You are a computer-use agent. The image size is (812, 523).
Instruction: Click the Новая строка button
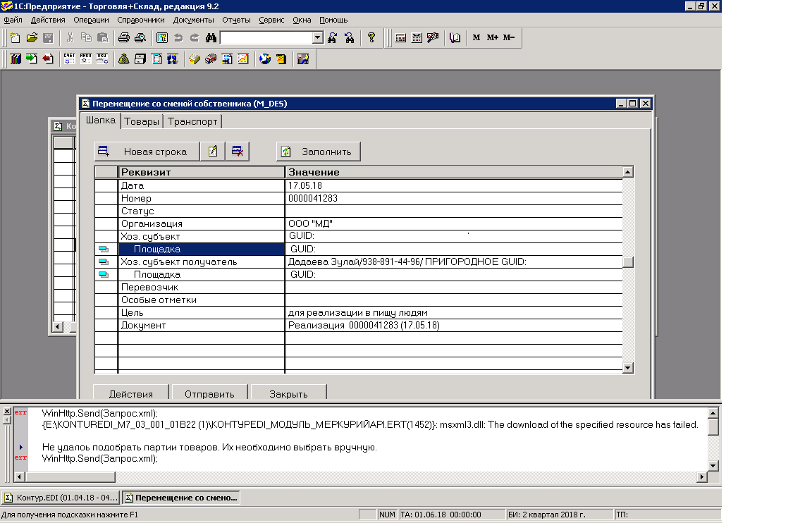pyautogui.click(x=147, y=152)
